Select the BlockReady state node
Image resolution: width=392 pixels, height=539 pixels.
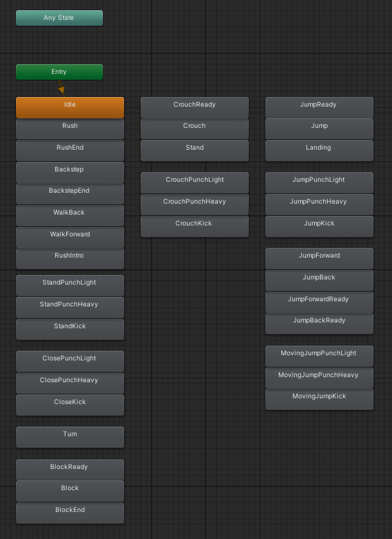coord(69,470)
